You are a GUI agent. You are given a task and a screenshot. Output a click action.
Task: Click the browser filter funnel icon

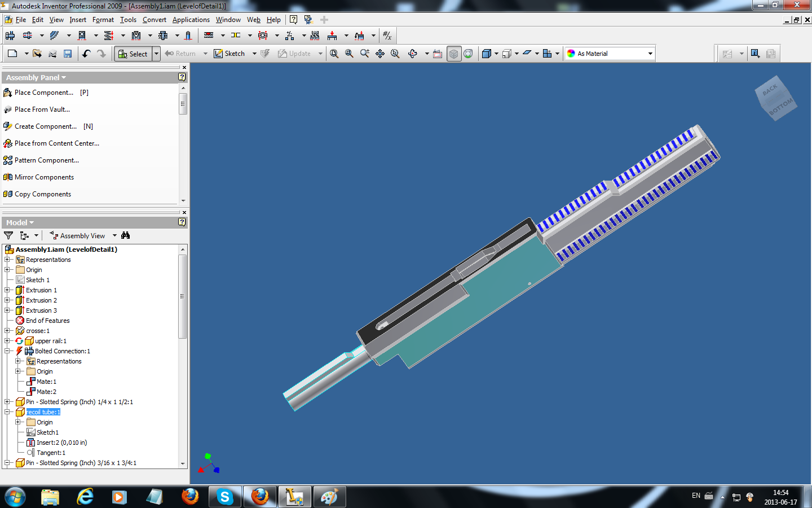(8, 235)
